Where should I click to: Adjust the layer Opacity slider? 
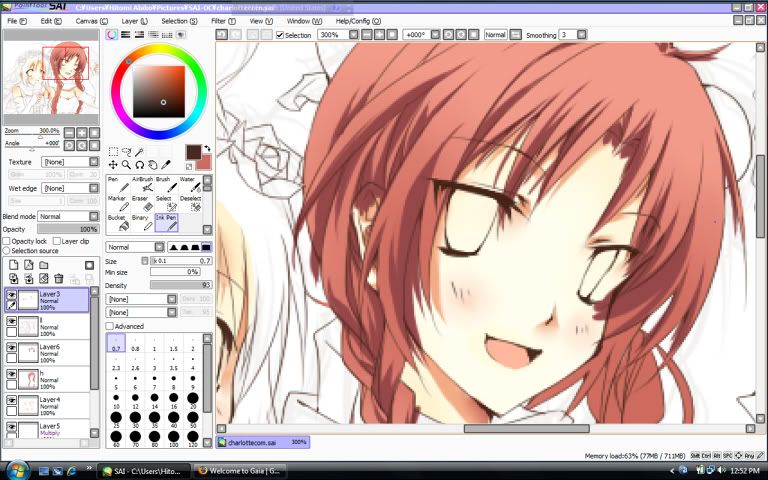(69, 229)
